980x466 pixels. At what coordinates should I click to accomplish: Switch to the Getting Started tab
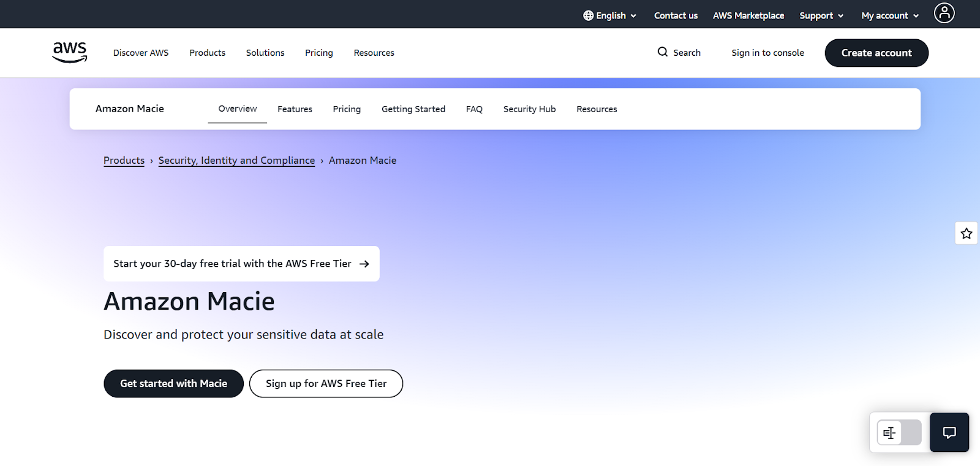click(x=413, y=109)
